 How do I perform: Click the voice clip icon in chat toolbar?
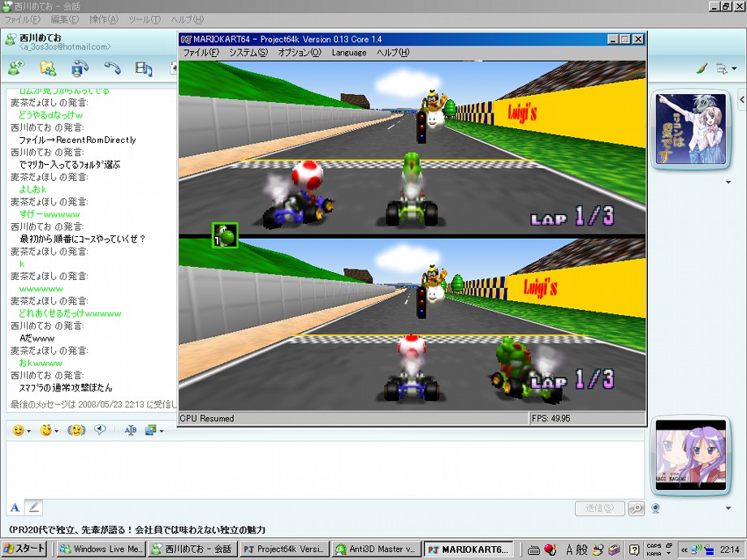(x=100, y=429)
